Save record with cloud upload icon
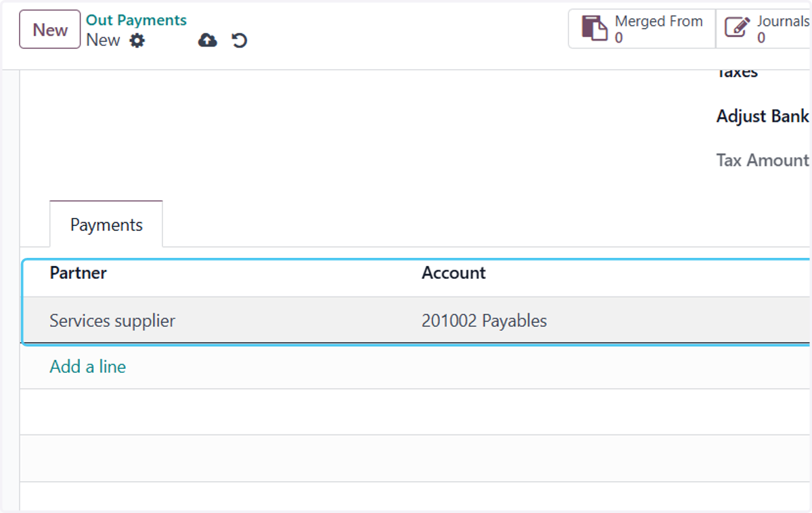 click(207, 41)
